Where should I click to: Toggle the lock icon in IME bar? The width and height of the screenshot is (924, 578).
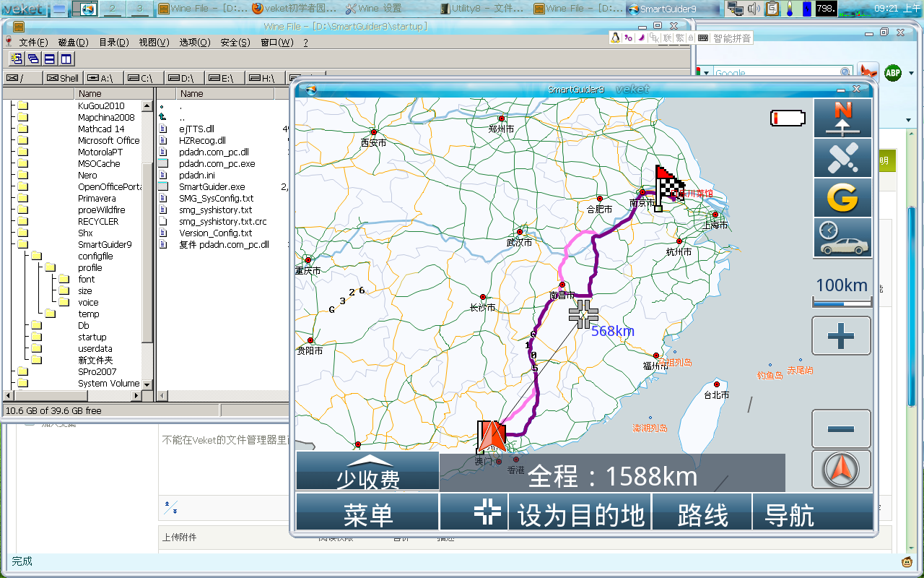(x=691, y=38)
